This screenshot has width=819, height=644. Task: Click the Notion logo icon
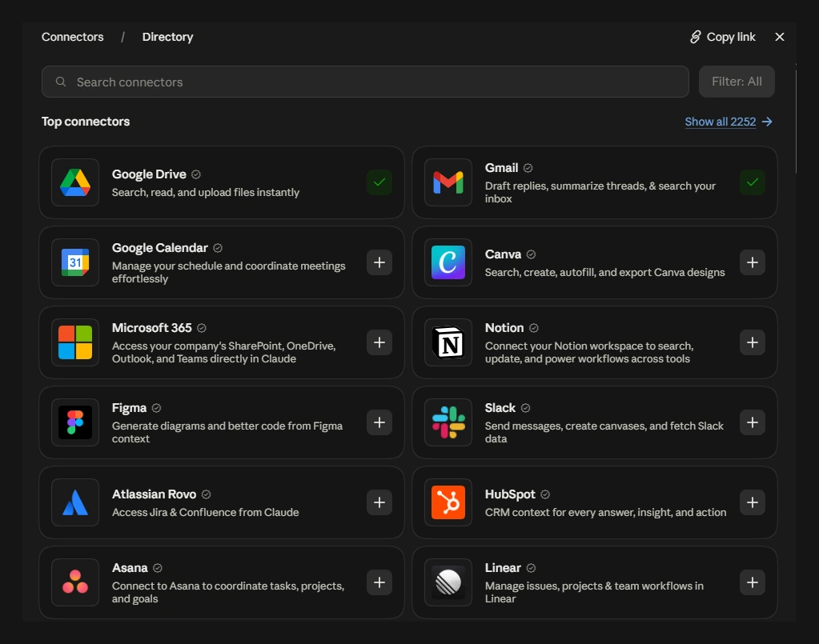point(448,342)
